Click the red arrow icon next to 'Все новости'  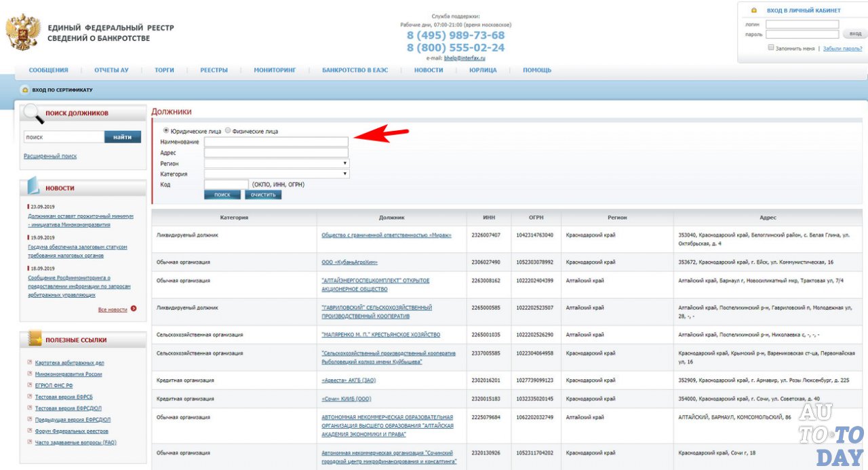(134, 309)
